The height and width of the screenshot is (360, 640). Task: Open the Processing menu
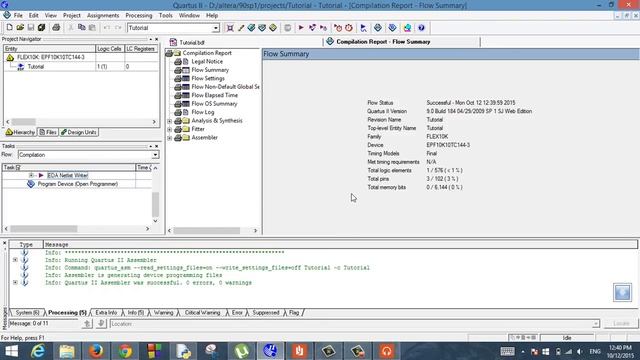pos(139,16)
